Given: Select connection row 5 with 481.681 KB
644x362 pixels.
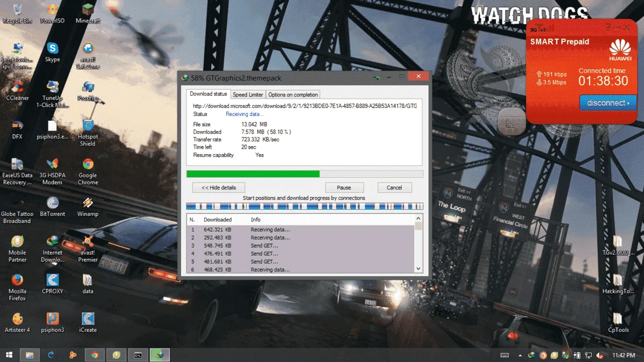Looking at the screenshot, I should (x=300, y=262).
